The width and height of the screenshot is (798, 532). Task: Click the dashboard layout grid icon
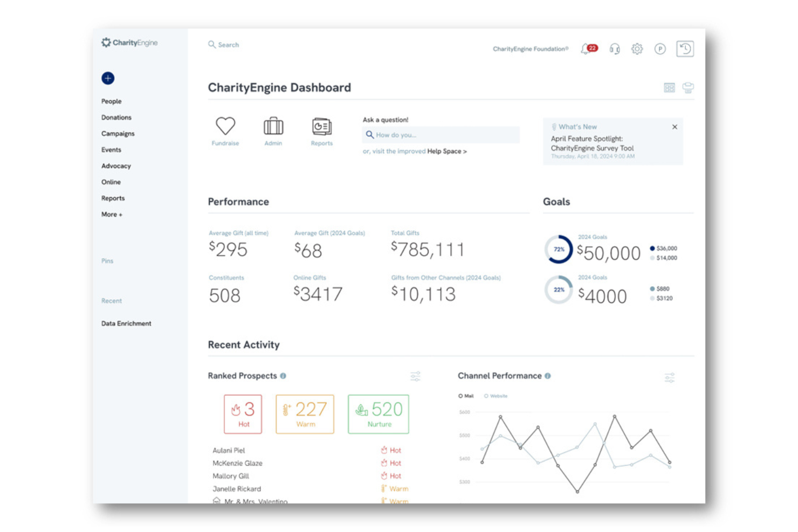669,88
